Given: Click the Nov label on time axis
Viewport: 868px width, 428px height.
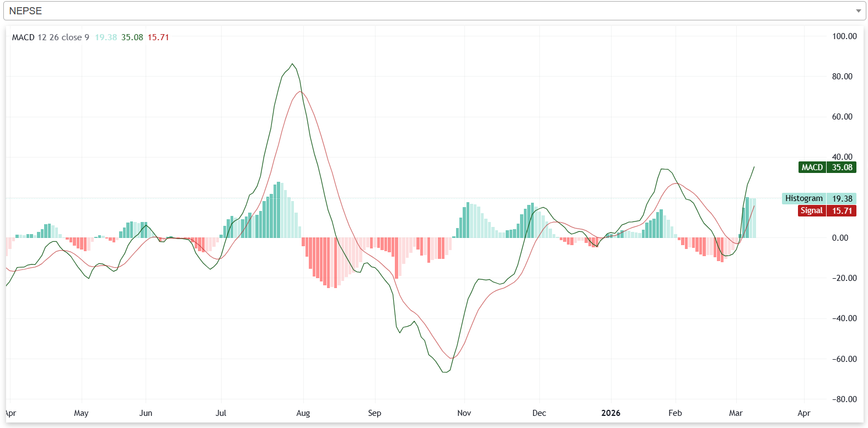Looking at the screenshot, I should pyautogui.click(x=464, y=413).
